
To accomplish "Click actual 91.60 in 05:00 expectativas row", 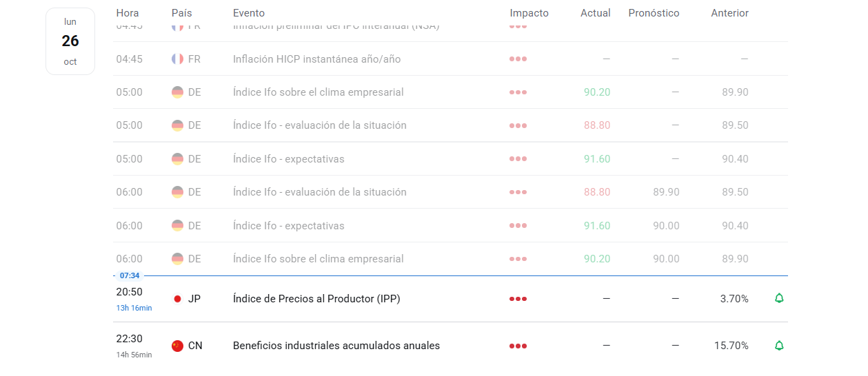I will [x=597, y=159].
